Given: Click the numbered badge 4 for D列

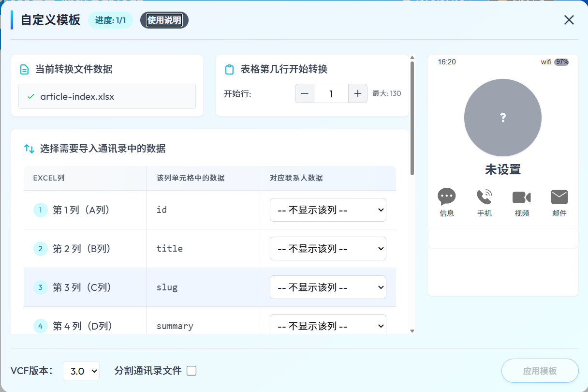Looking at the screenshot, I should point(41,326).
